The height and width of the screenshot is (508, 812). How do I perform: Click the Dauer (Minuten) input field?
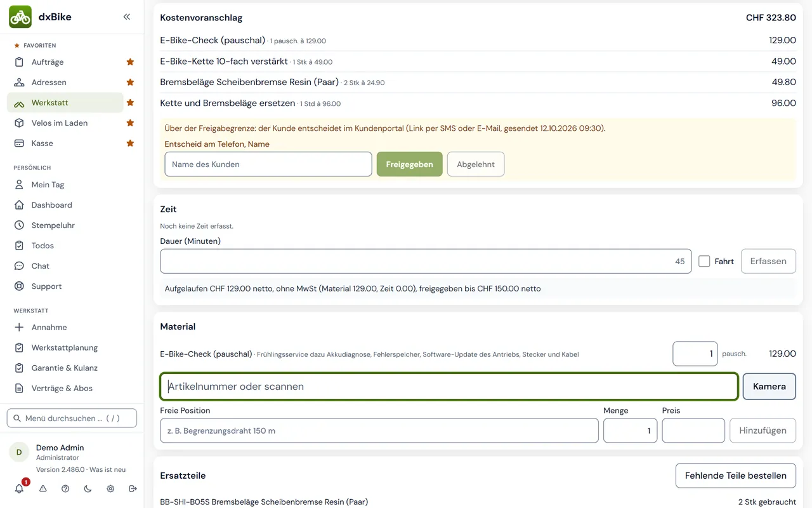[426, 261]
